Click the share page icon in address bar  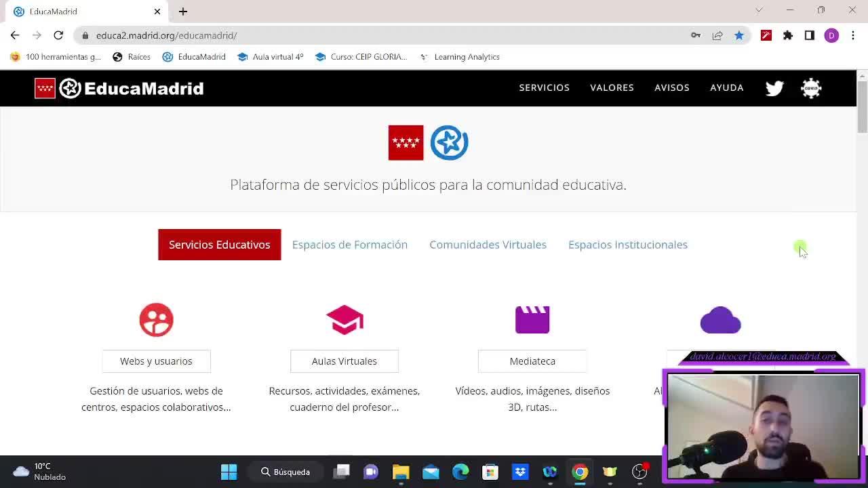[x=717, y=35]
